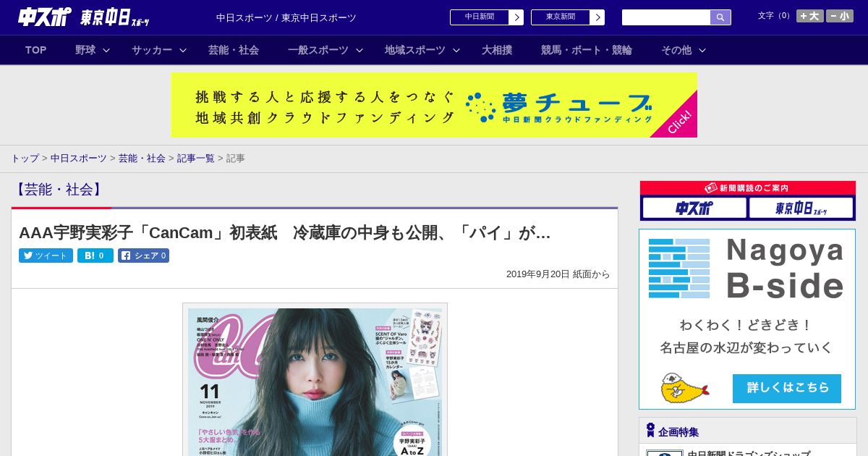Click トップ in the breadcrumb
868x456 pixels.
[x=25, y=158]
